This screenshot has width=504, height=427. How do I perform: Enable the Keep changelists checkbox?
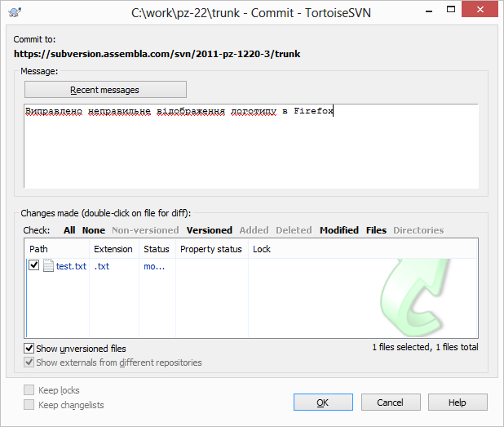29,404
